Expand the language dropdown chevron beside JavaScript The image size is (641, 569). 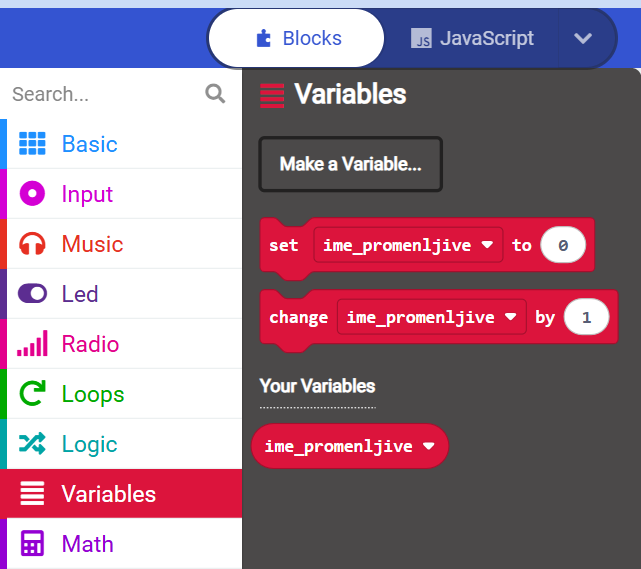coord(583,38)
